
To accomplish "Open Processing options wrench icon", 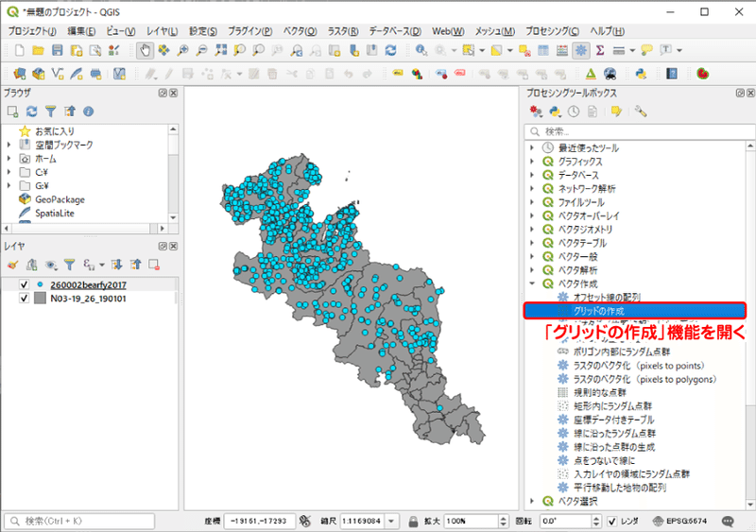I will click(641, 112).
